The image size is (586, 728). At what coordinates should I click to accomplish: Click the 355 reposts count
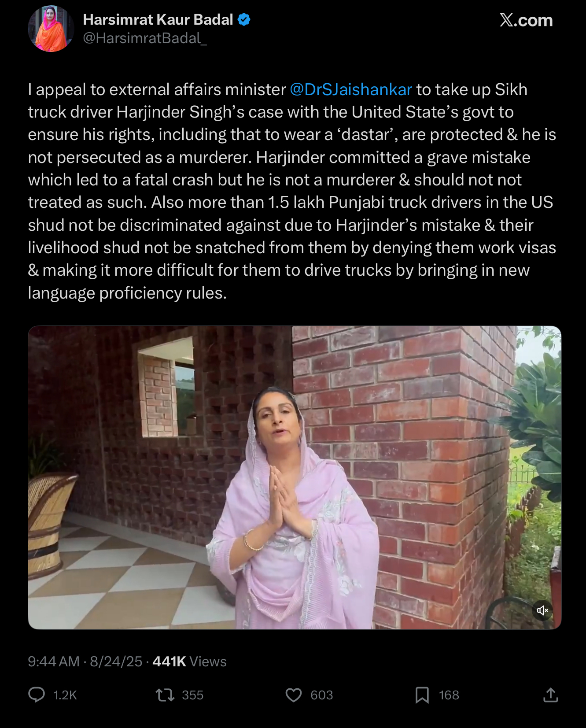tap(193, 695)
